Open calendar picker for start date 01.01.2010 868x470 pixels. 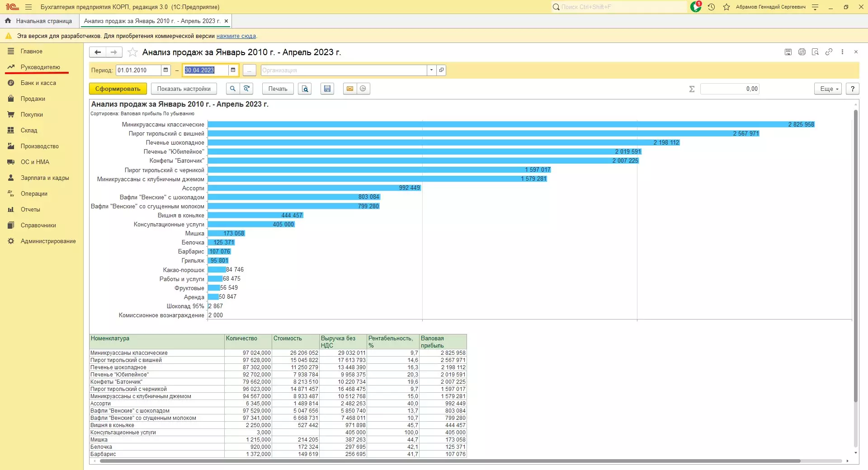165,70
